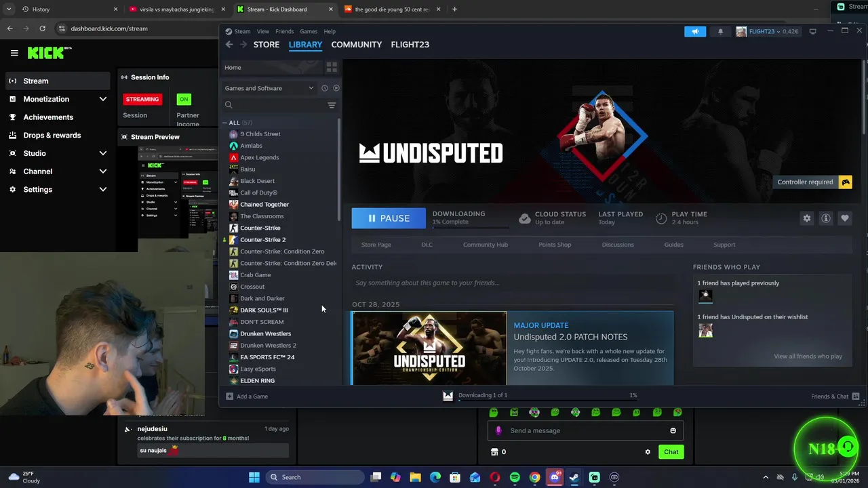Toggle the ON stream indicator in Session Info
The image size is (868, 488).
tap(184, 99)
